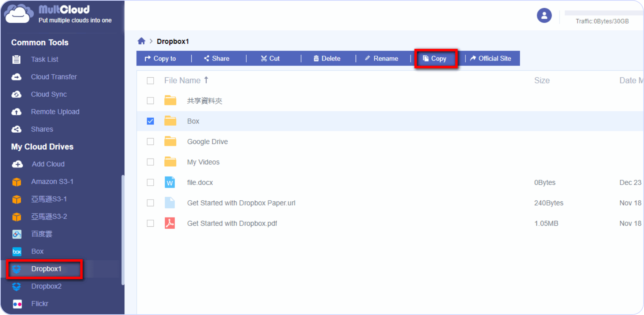
Task: Click the Dropbox Paper.url file icon
Action: (x=170, y=203)
